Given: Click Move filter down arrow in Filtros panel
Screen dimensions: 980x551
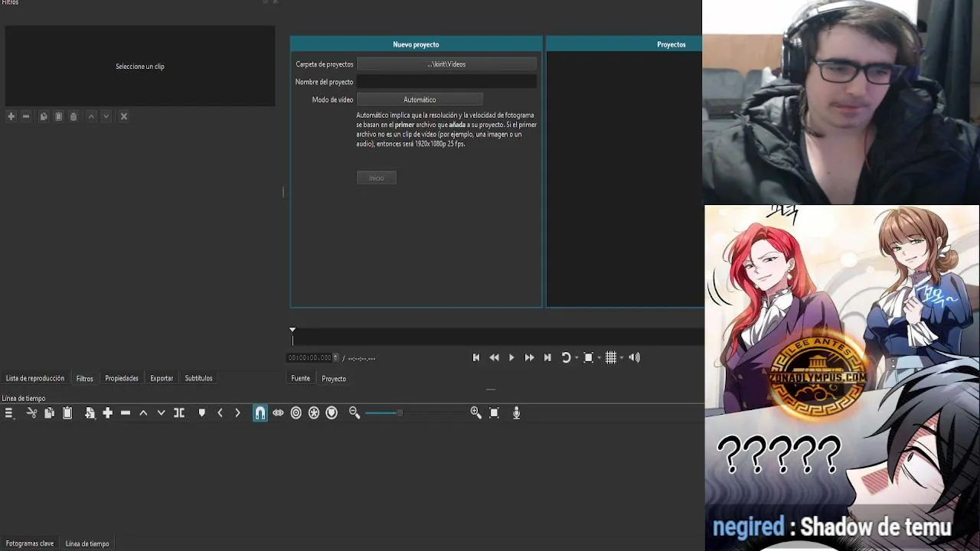Looking at the screenshot, I should (106, 116).
